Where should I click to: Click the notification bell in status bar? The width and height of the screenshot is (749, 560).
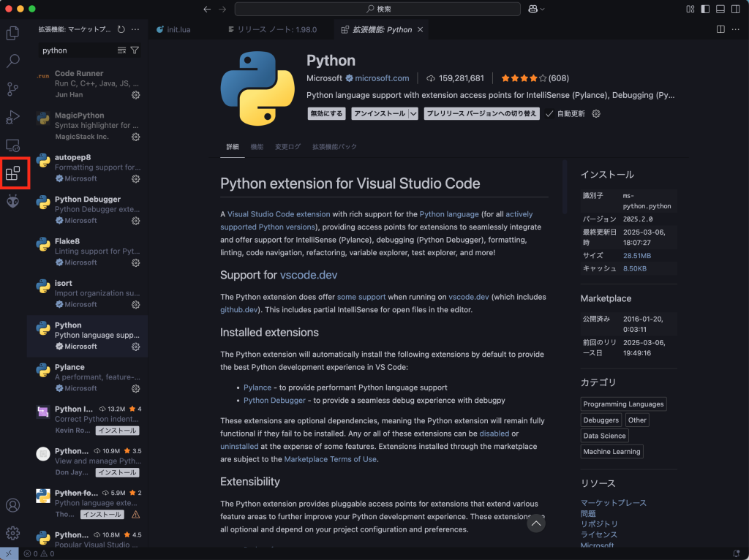(737, 553)
